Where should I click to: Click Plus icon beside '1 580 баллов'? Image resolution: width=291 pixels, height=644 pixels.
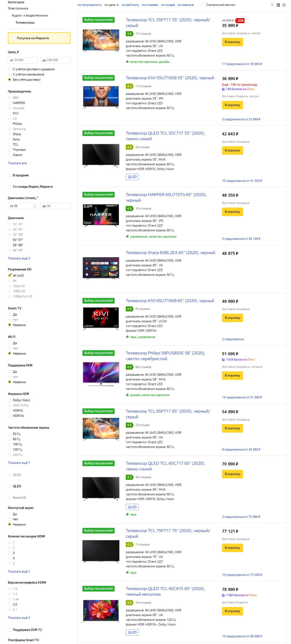(223, 595)
